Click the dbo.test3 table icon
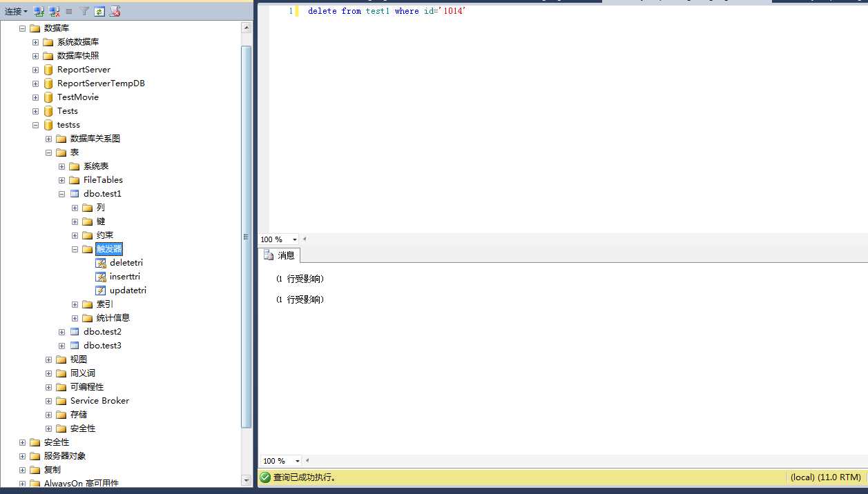 click(75, 346)
